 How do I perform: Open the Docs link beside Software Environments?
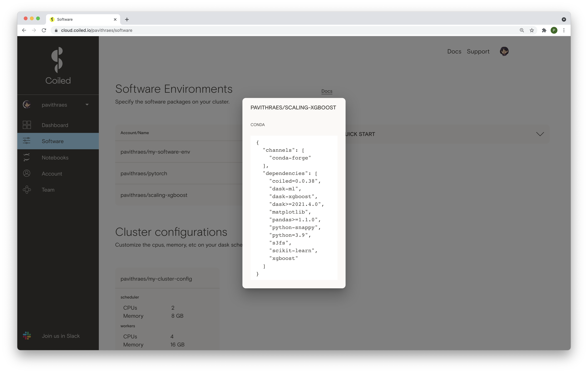click(x=327, y=91)
